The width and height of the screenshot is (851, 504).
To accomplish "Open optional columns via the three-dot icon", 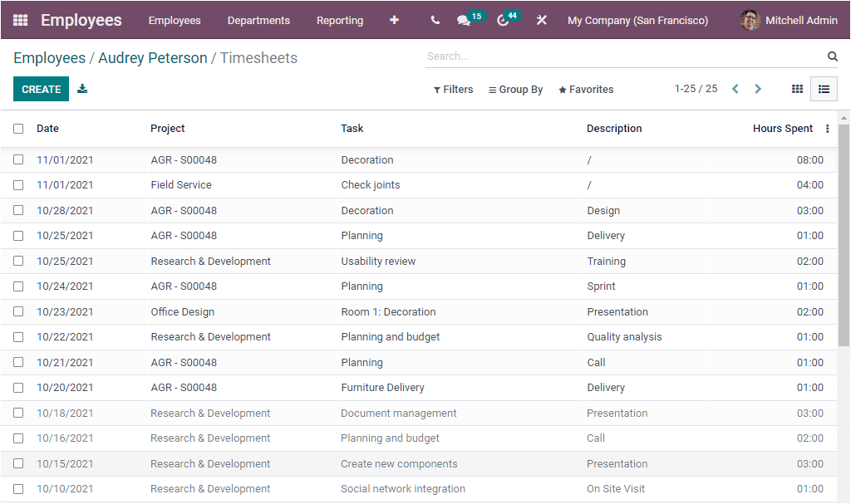I will pyautogui.click(x=827, y=129).
